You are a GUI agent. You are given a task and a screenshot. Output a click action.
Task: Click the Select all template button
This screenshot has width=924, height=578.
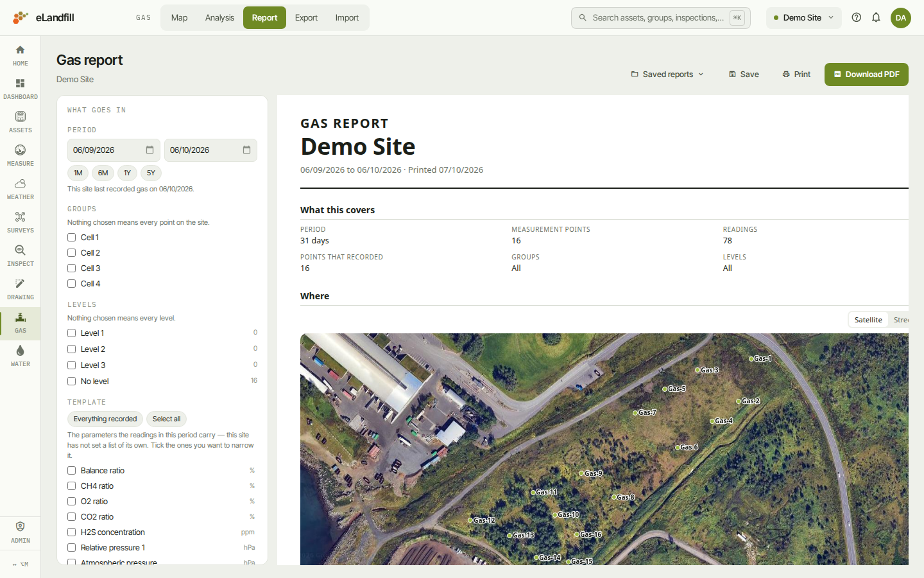[166, 419]
